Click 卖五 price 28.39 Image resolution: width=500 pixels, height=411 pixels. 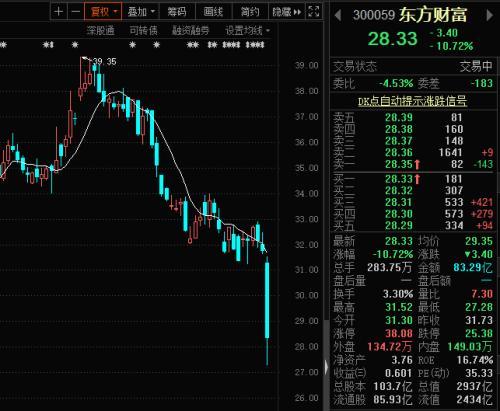pos(399,117)
